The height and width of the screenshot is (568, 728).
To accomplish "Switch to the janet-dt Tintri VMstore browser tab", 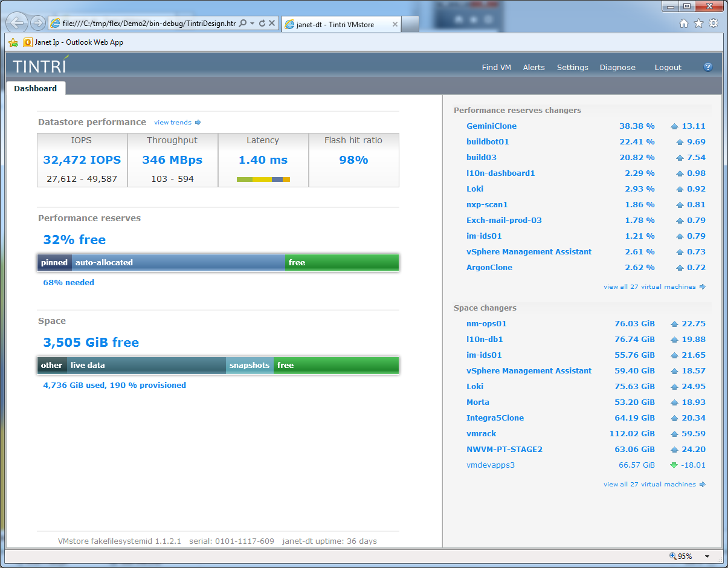I will pyautogui.click(x=340, y=24).
